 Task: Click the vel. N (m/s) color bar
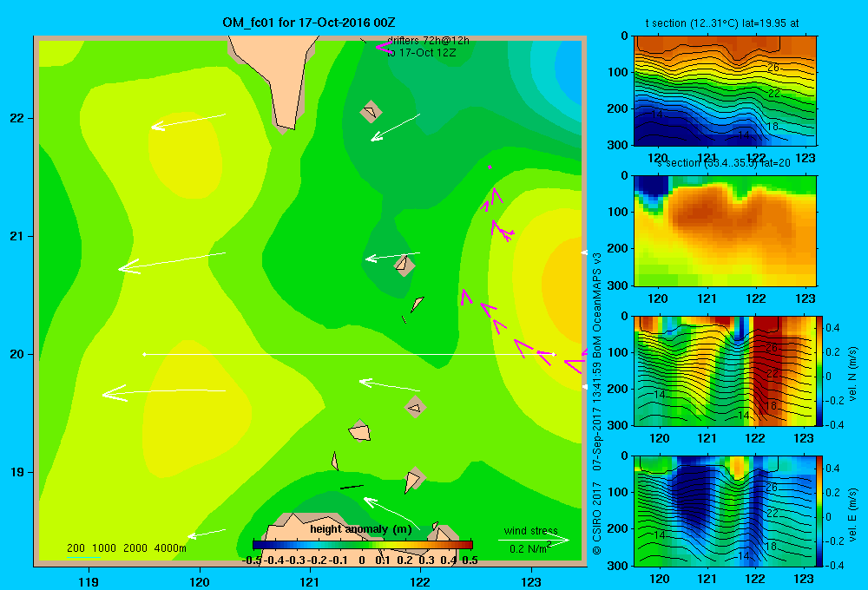pyautogui.click(x=820, y=370)
